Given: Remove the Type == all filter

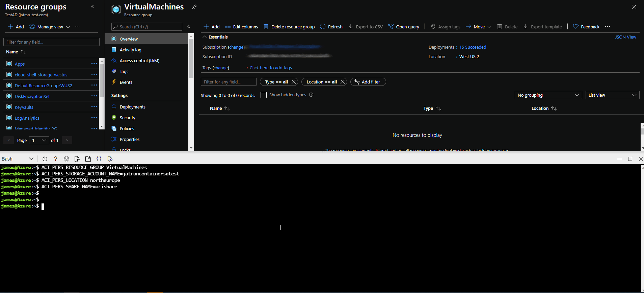Looking at the screenshot, I should tap(294, 82).
